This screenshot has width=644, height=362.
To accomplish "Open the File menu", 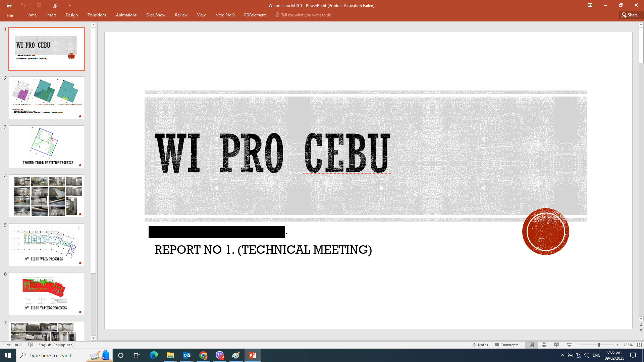I will 10,15.
